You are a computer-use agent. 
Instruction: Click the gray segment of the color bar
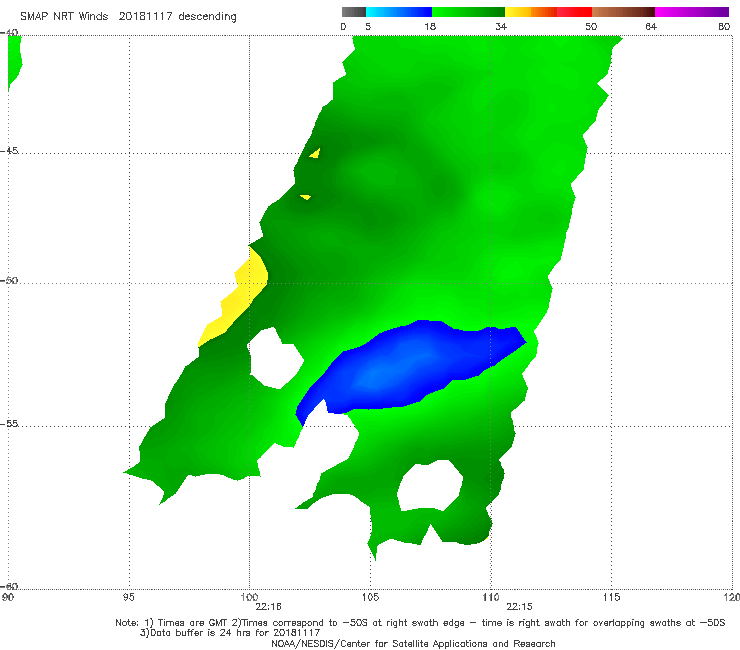[354, 12]
